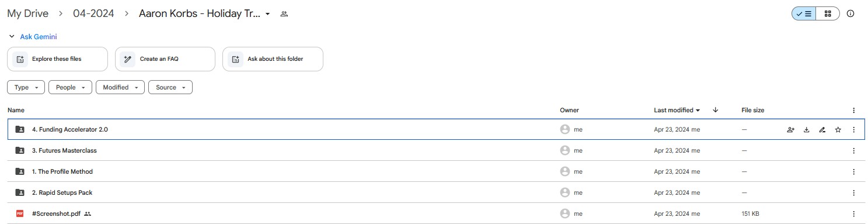Open the Type filter dropdown
The height and width of the screenshot is (224, 868).
coord(26,87)
